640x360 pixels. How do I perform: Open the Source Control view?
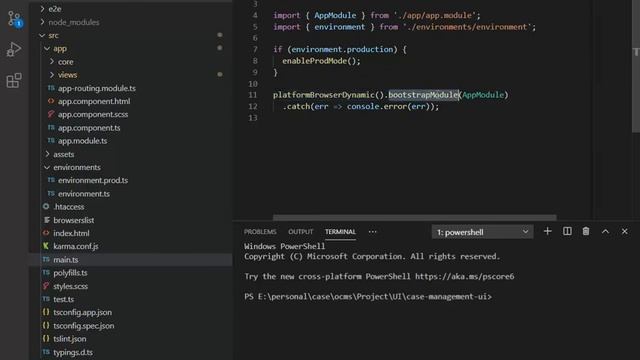tap(14, 19)
